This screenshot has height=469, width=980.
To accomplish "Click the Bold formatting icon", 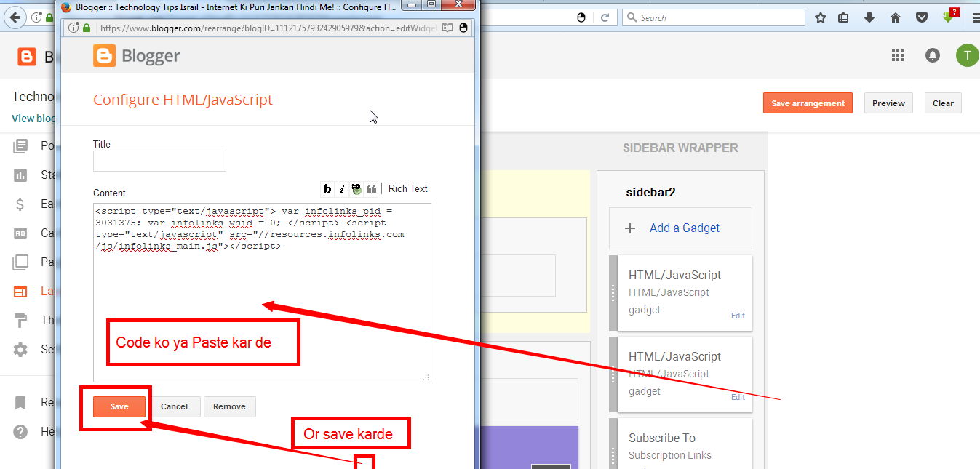I will click(327, 189).
